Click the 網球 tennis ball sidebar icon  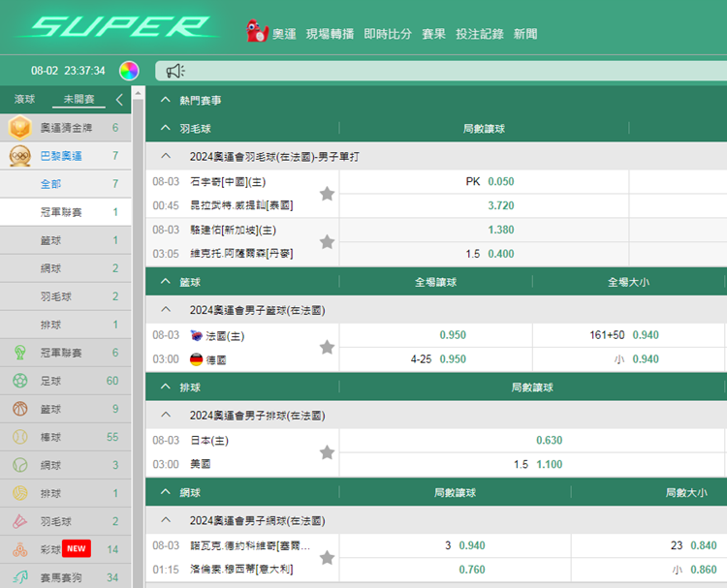pos(20,465)
